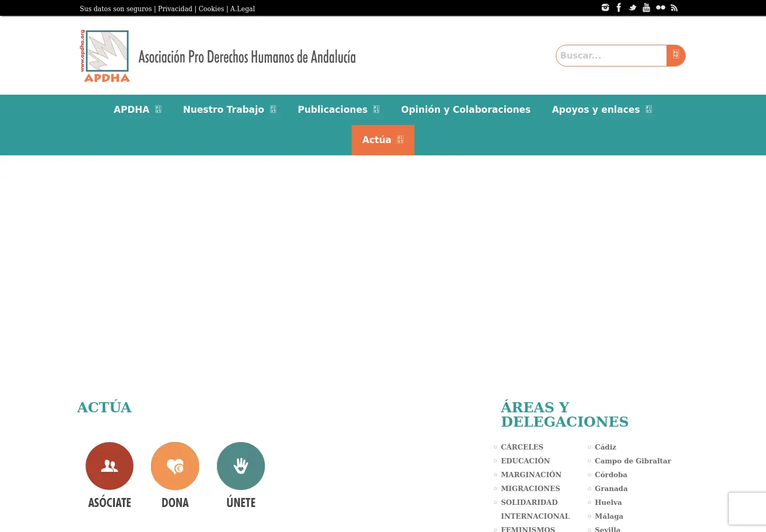Image resolution: width=766 pixels, height=532 pixels.
Task: Click the ASÓCIATE label
Action: 110,502
